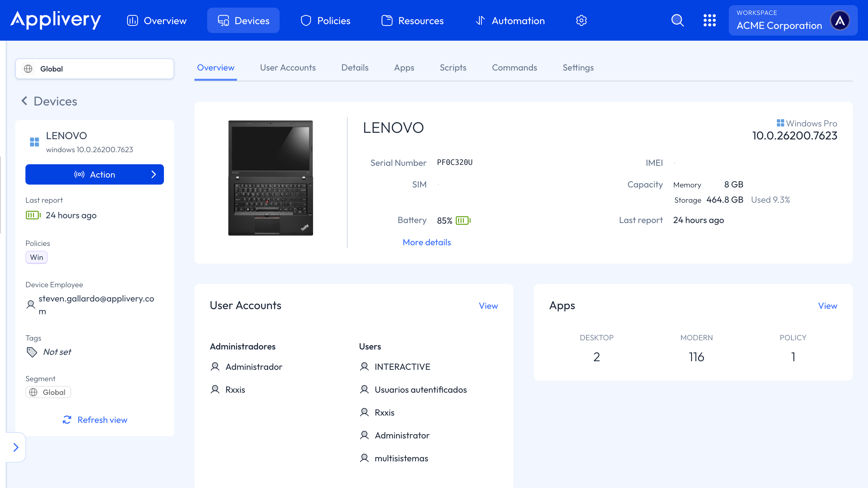Image resolution: width=868 pixels, height=488 pixels.
Task: Collapse back using the Devices back chevron
Action: 24,101
